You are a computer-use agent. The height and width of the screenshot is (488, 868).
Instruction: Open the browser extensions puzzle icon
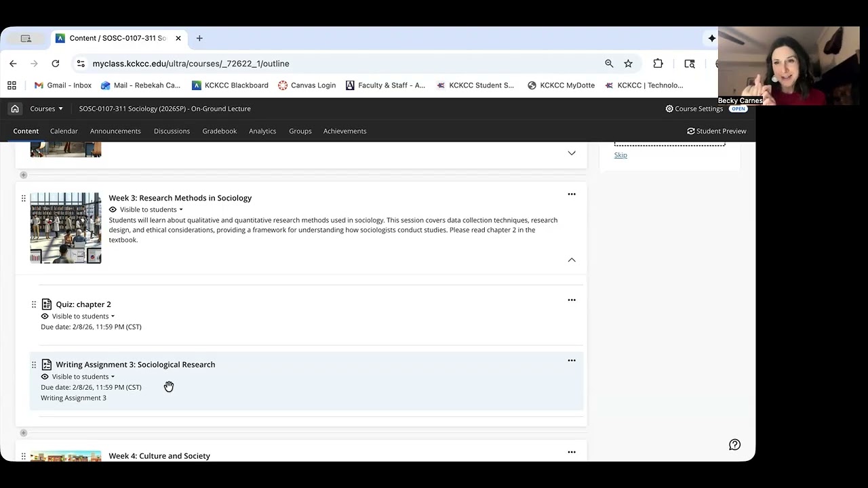(658, 64)
